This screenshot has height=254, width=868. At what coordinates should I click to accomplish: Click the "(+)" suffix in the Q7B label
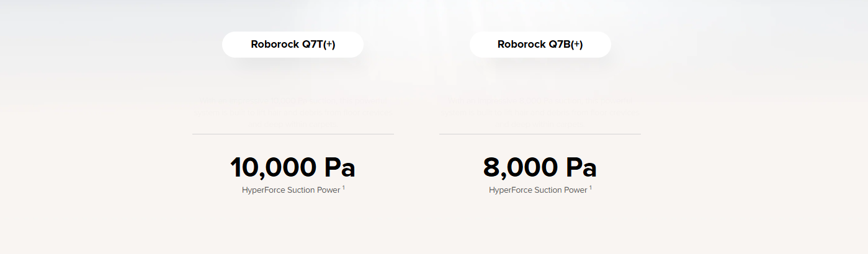click(576, 45)
